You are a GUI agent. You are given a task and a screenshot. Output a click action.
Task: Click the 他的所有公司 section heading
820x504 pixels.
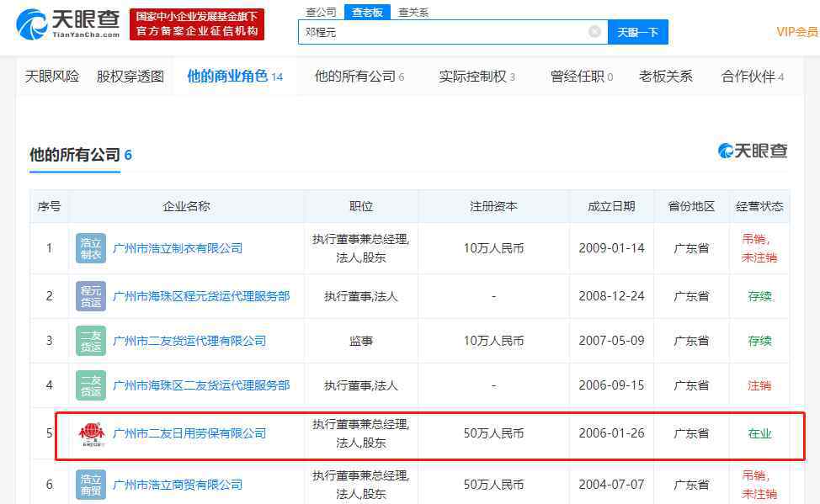[x=81, y=155]
